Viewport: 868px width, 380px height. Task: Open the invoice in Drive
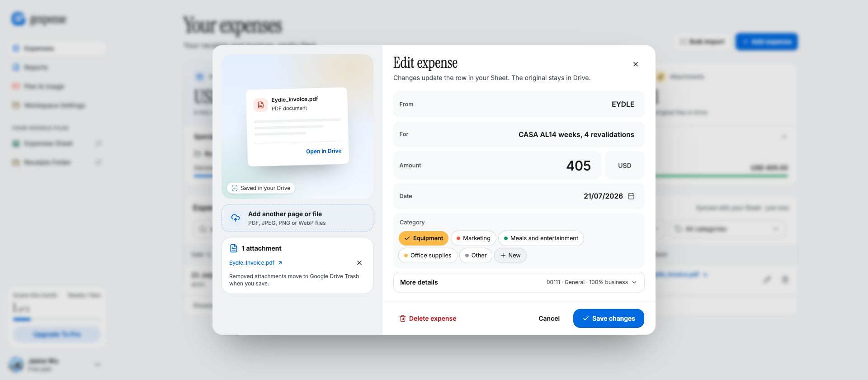(324, 151)
